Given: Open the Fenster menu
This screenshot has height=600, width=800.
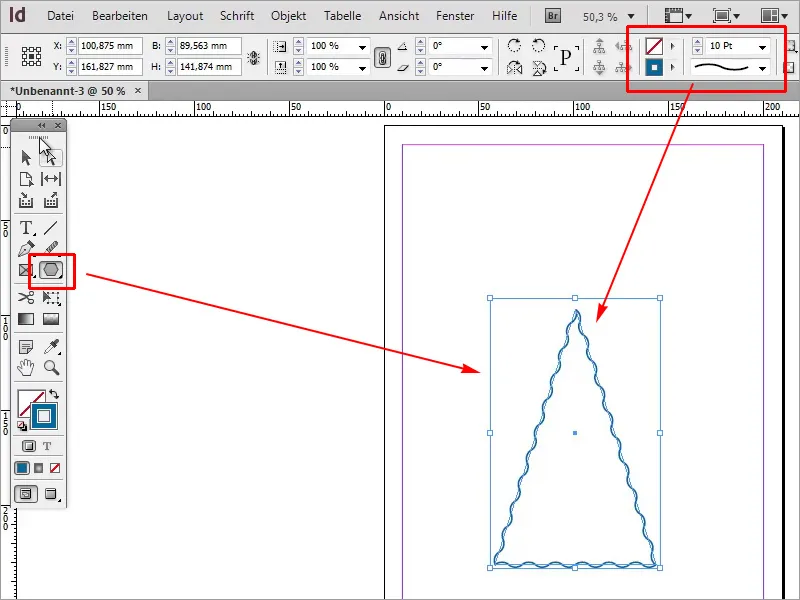Looking at the screenshot, I should (x=455, y=15).
